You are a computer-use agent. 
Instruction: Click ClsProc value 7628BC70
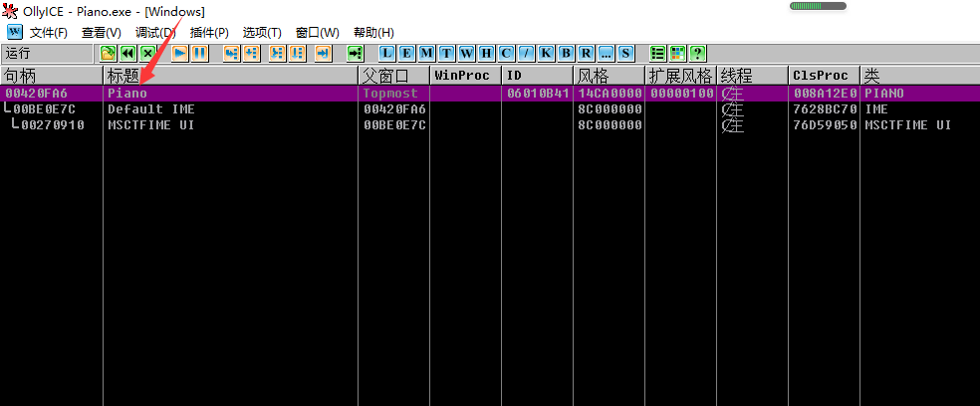[825, 109]
